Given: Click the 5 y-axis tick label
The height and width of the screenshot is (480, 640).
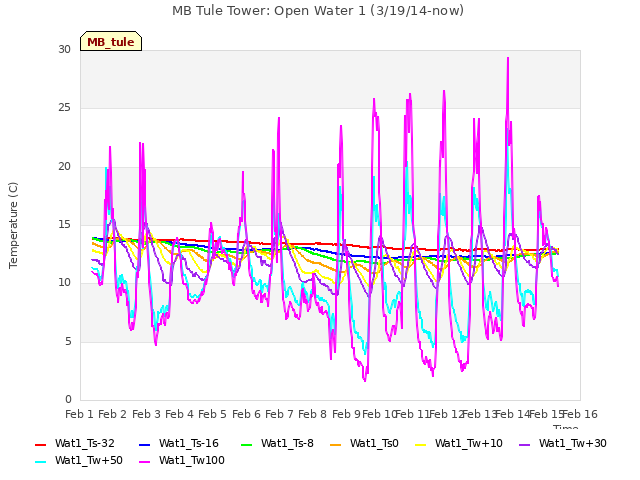Looking at the screenshot, I should 68,341.
